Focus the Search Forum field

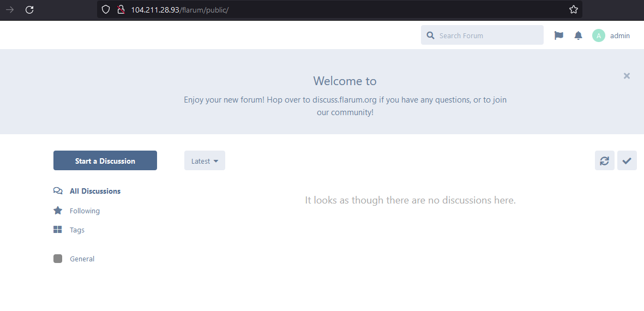tap(488, 35)
